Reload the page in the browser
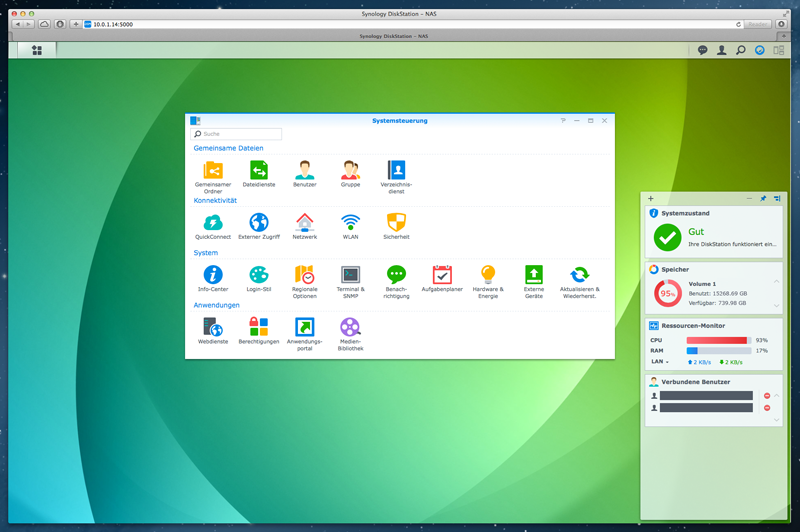 [738, 24]
